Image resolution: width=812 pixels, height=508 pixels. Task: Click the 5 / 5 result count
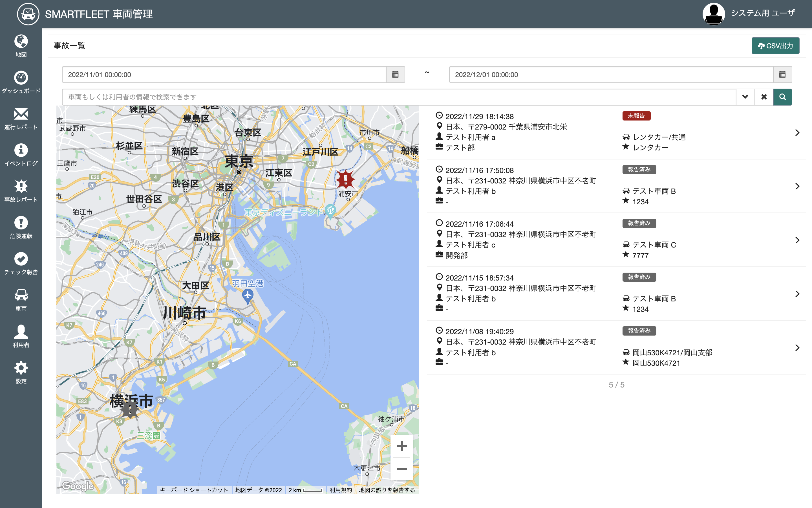(x=616, y=385)
